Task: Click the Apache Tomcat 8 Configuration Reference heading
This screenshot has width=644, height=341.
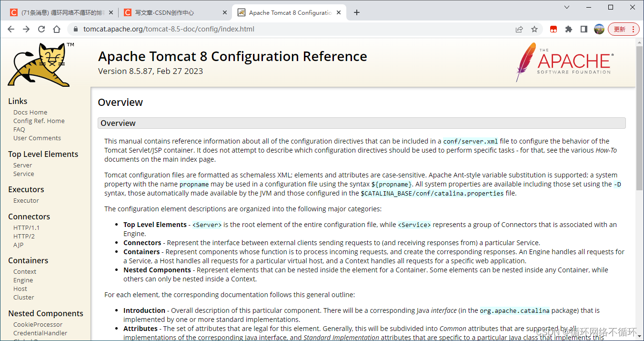Action: click(232, 56)
